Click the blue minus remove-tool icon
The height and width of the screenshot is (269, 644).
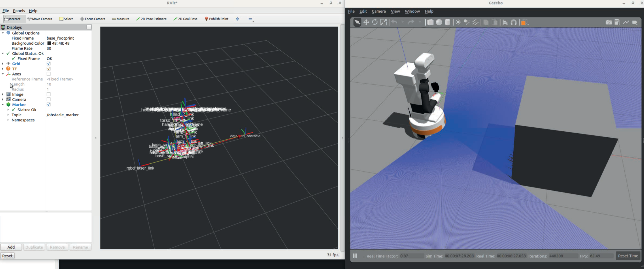(x=251, y=19)
